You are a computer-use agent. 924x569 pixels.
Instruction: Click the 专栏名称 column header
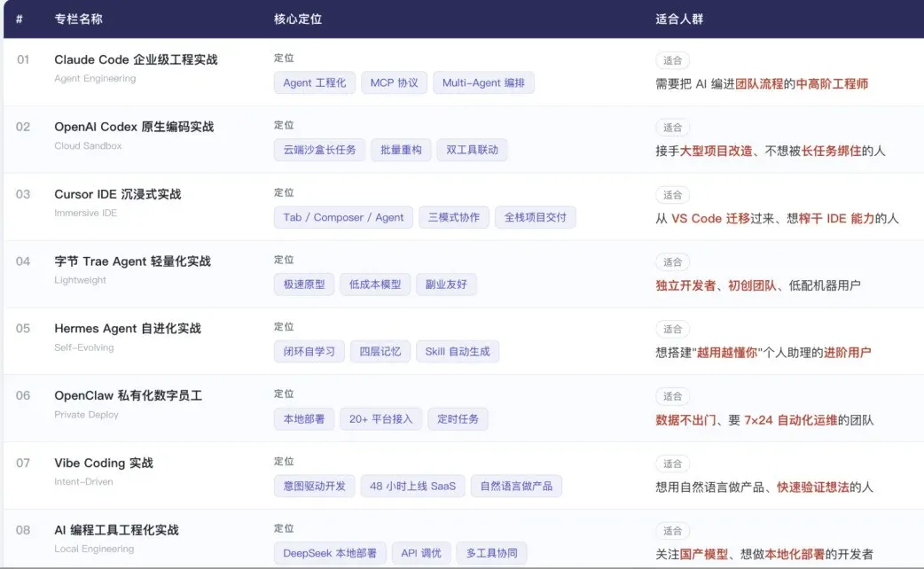point(78,19)
